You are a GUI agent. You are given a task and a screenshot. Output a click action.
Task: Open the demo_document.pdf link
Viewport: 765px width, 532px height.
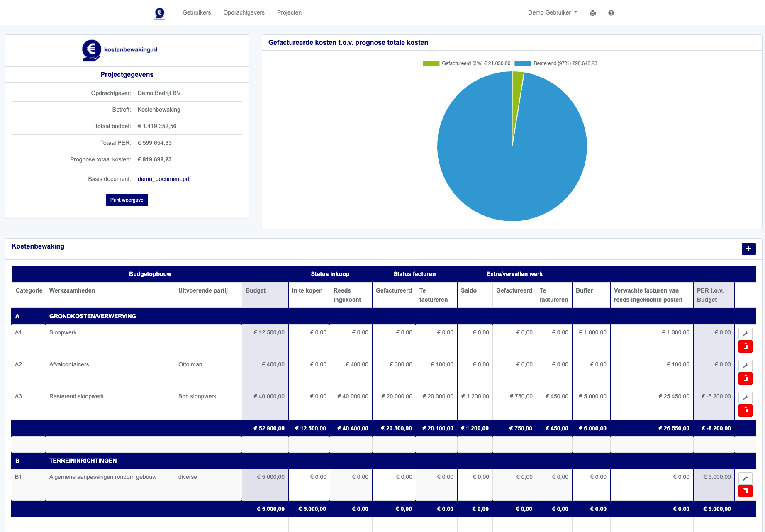click(164, 179)
